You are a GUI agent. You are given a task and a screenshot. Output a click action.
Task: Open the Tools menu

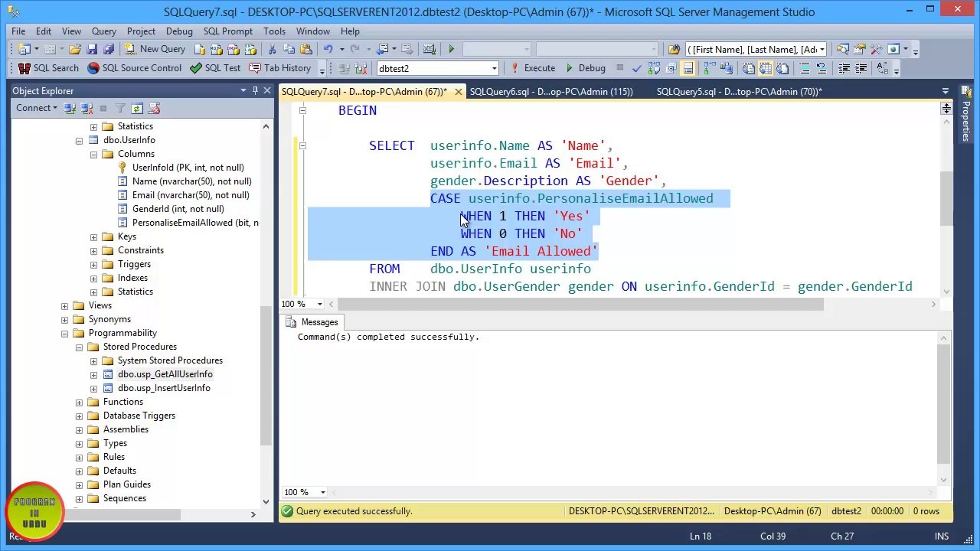274,31
